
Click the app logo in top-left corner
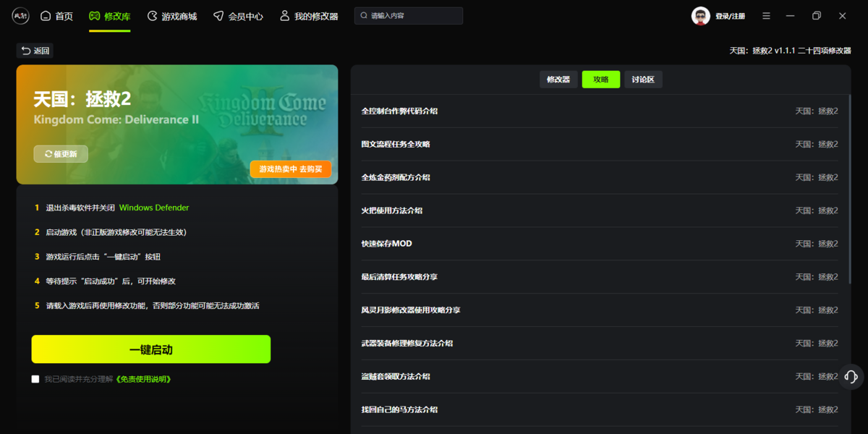20,16
